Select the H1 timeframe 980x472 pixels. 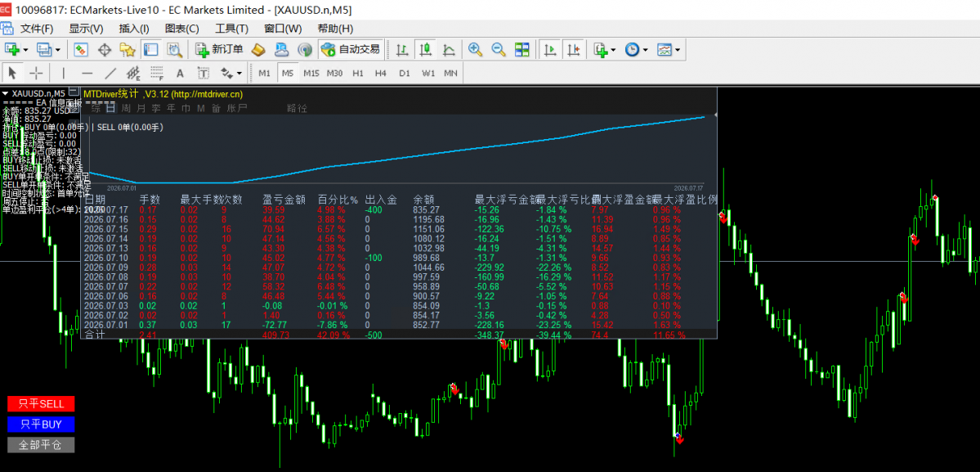(357, 73)
